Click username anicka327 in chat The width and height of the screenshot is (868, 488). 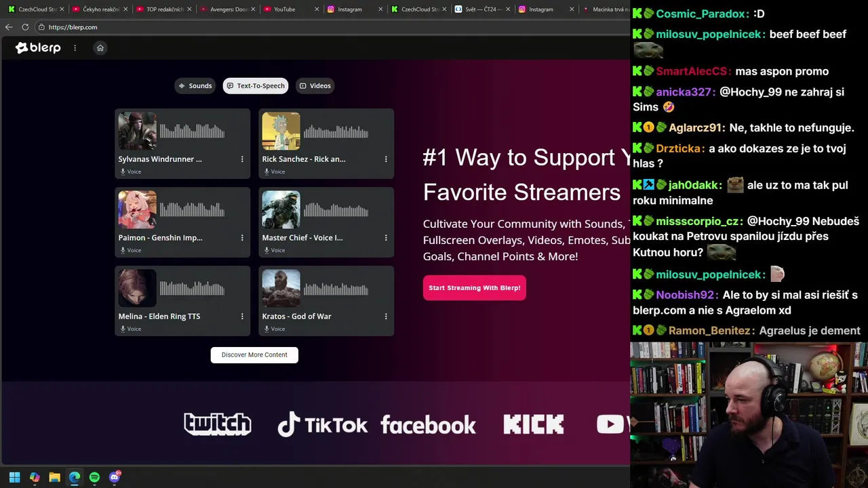click(685, 92)
